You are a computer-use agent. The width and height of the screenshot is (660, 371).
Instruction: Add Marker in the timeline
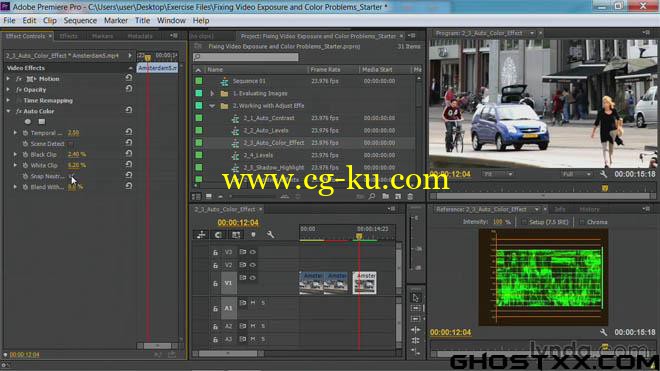tap(253, 235)
